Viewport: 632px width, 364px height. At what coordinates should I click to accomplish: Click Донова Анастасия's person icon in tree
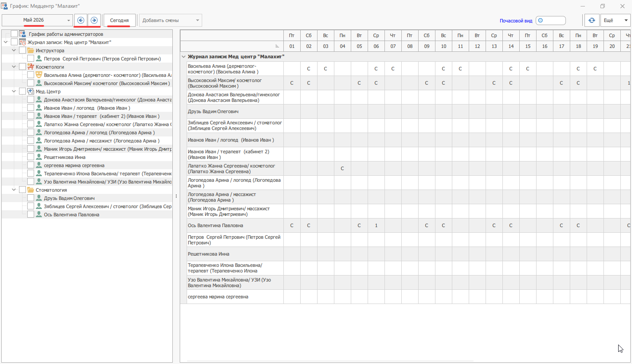(39, 100)
